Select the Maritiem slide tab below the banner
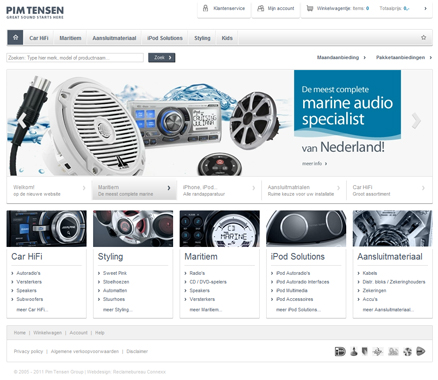 [134, 190]
